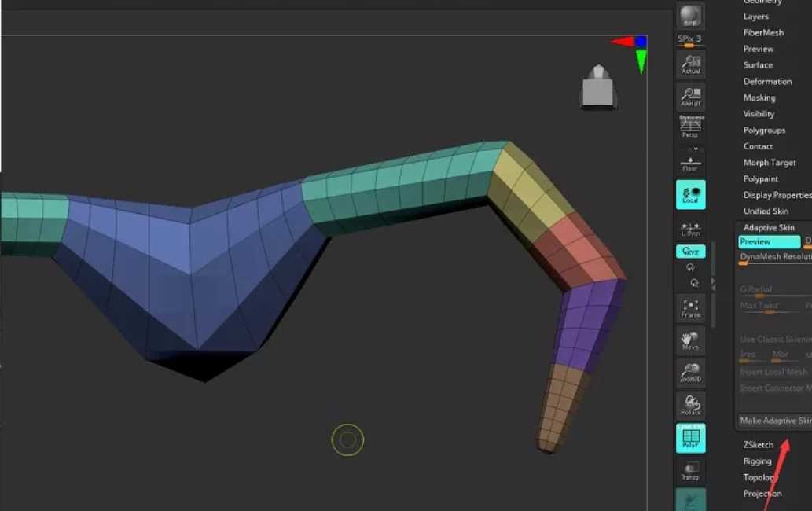812x511 pixels.
Task: Open the Topology subpalette
Action: pyautogui.click(x=761, y=477)
